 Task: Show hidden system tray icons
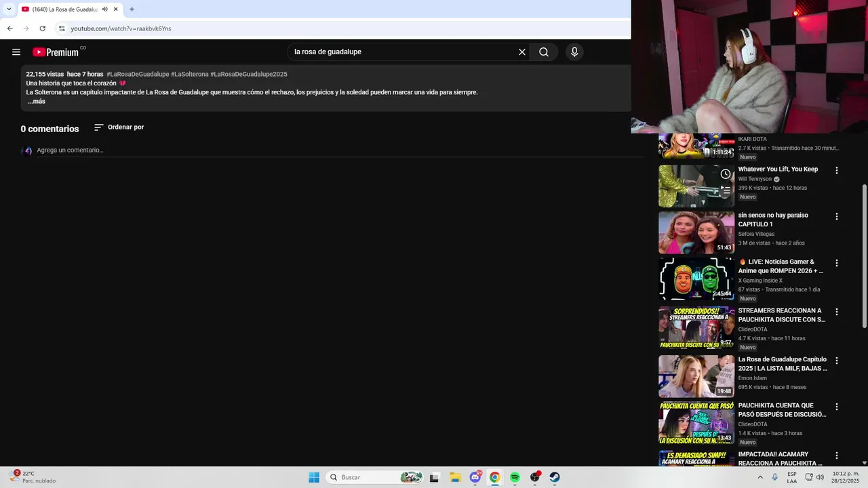pos(760,477)
